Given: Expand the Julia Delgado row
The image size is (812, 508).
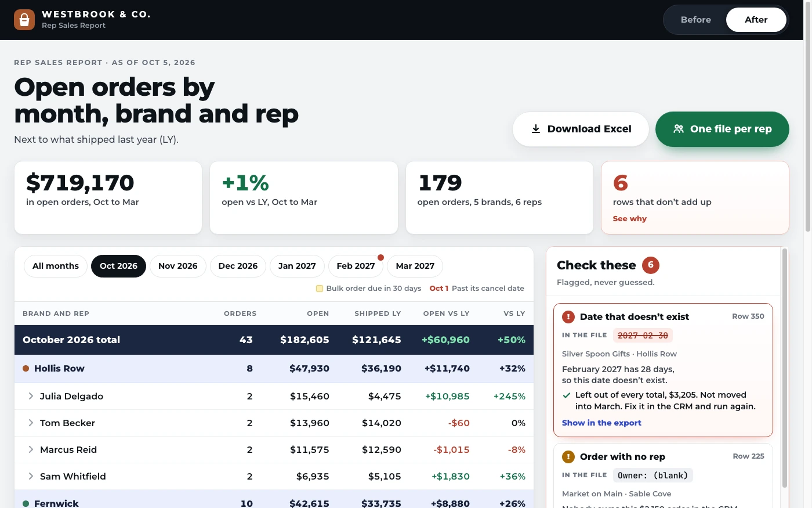Looking at the screenshot, I should (x=31, y=397).
